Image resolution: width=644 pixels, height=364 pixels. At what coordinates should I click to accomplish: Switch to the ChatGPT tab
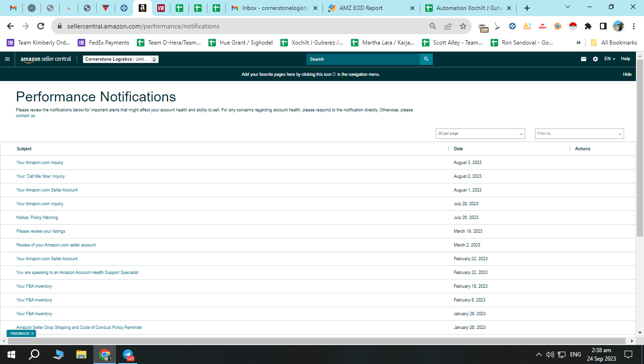pos(32,8)
